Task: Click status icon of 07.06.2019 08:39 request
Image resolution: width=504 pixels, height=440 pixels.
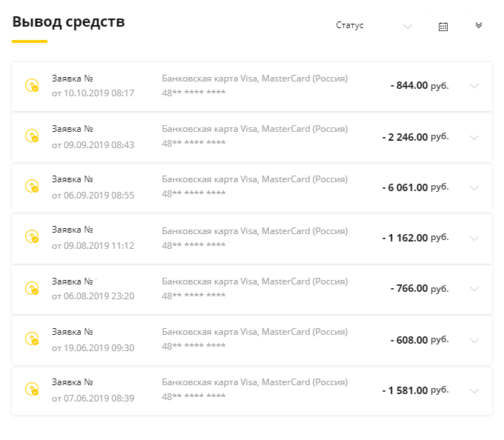Action: tap(32, 389)
